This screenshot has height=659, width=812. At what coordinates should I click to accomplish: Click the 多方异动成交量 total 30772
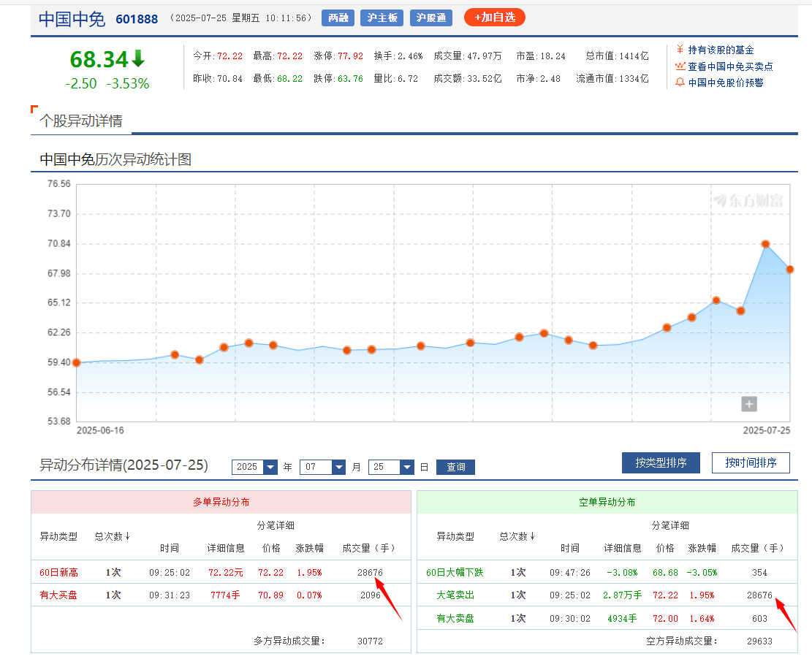click(x=371, y=641)
